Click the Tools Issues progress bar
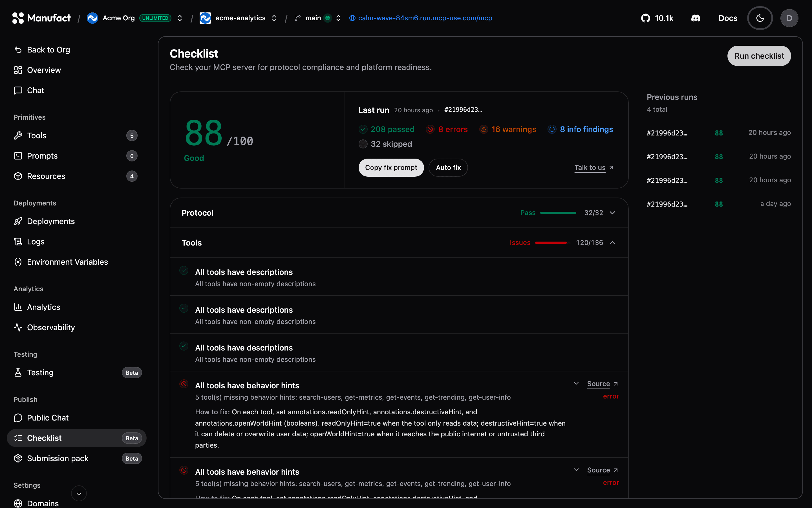Image resolution: width=812 pixels, height=508 pixels. (x=553, y=243)
